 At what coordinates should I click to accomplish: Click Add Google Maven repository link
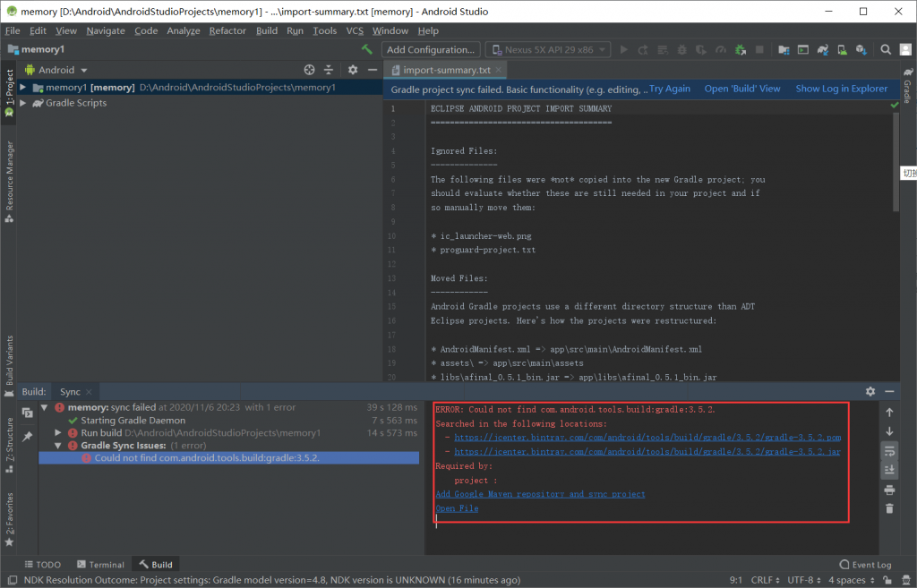pos(540,494)
